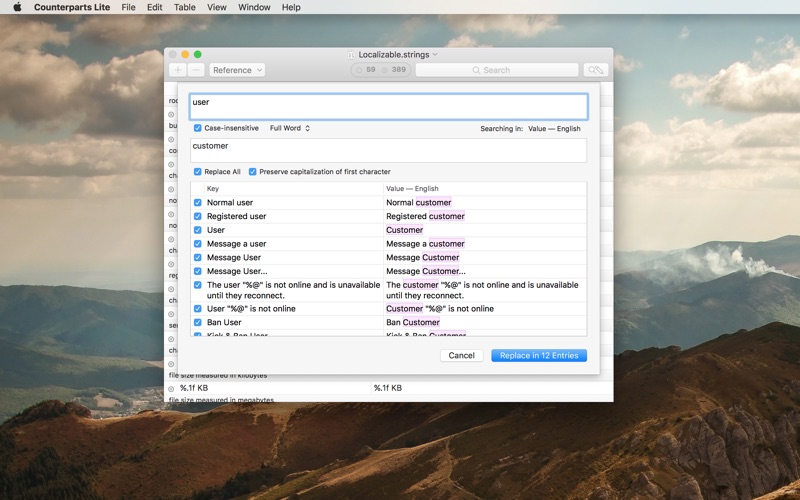Viewport: 800px width, 500px height.
Task: Uncheck the Message User... row
Action: (x=197, y=271)
